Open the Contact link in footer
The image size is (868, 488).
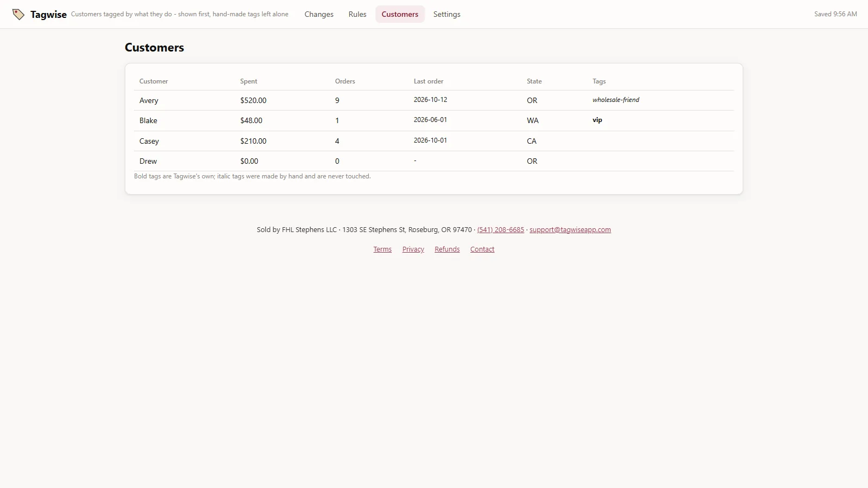[482, 249]
